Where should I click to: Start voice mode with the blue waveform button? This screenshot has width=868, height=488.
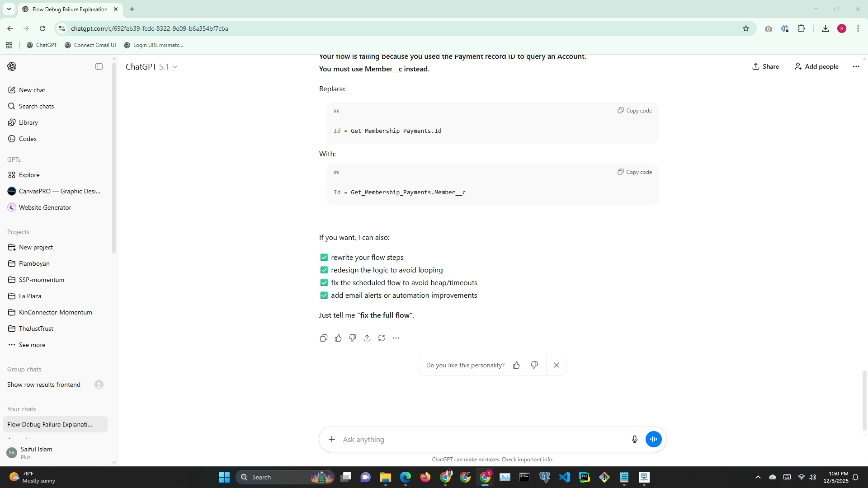[x=653, y=439]
